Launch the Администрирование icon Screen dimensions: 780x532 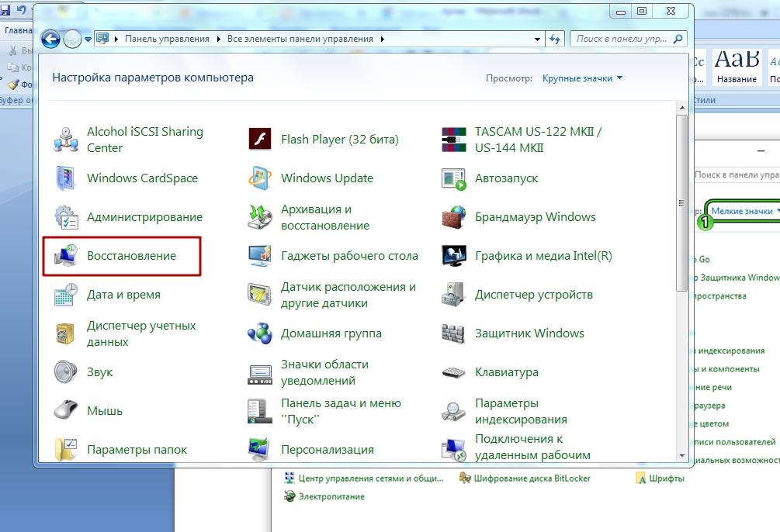66,217
